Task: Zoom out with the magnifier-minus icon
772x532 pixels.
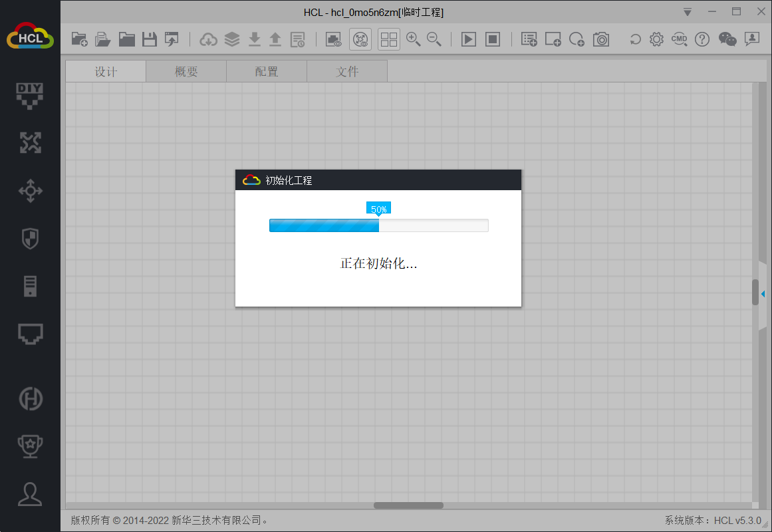Action: point(434,39)
